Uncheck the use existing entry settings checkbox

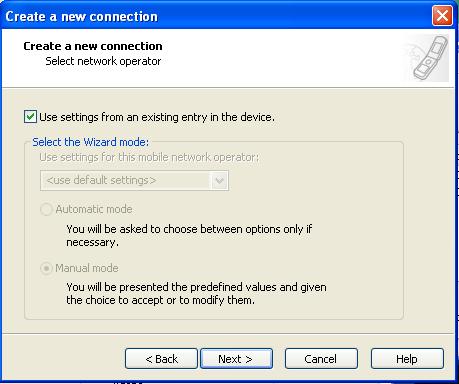tap(30, 117)
